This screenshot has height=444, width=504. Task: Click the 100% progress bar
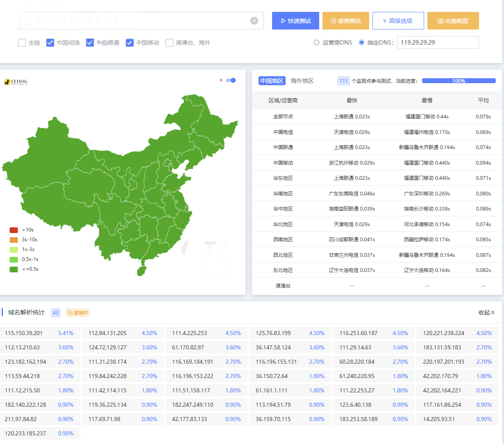459,81
